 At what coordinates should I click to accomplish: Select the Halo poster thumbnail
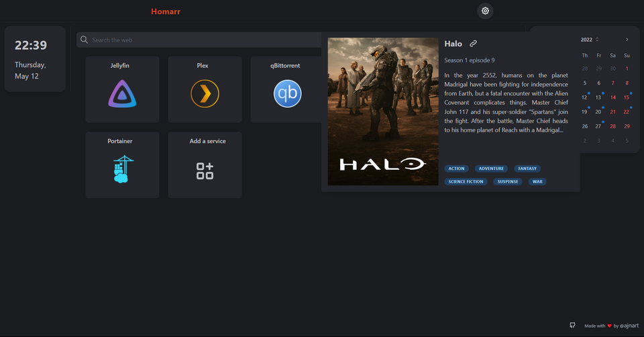(x=383, y=111)
